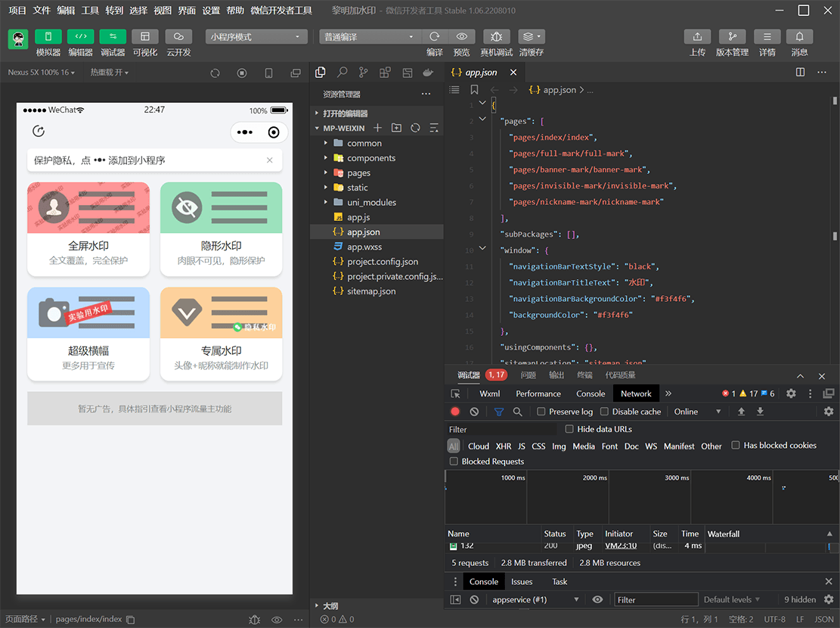Click the upload (上传) button
The height and width of the screenshot is (628, 840).
click(697, 36)
